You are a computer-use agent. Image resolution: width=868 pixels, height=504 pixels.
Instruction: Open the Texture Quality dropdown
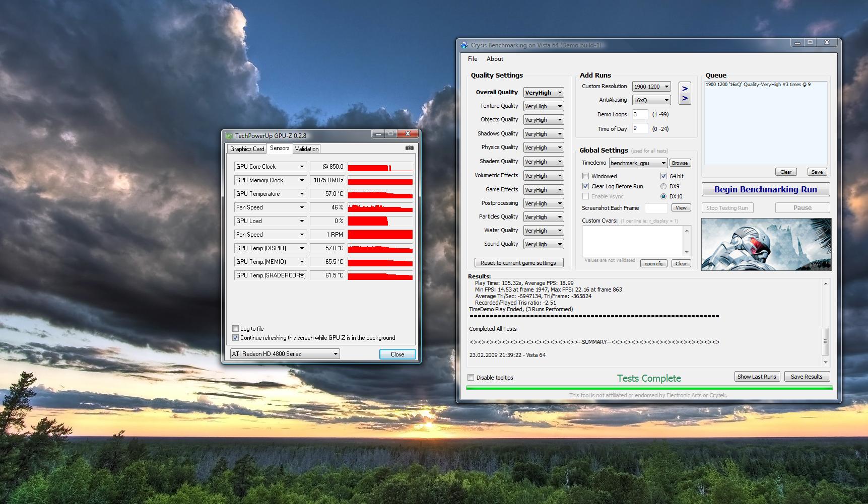click(x=544, y=106)
